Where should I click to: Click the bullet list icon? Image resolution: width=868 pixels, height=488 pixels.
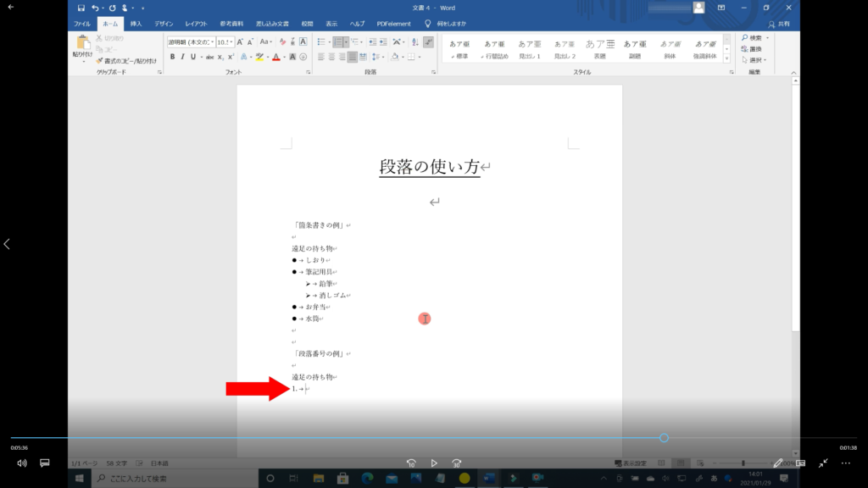(x=322, y=42)
